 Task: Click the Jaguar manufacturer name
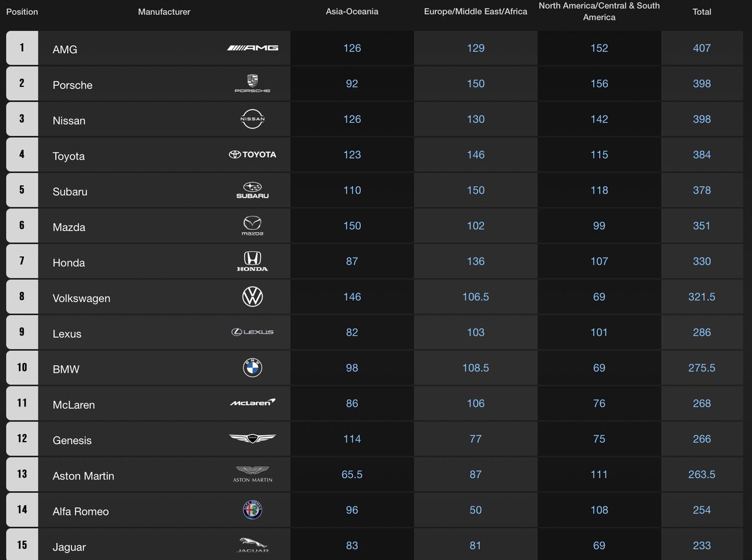tap(70, 547)
